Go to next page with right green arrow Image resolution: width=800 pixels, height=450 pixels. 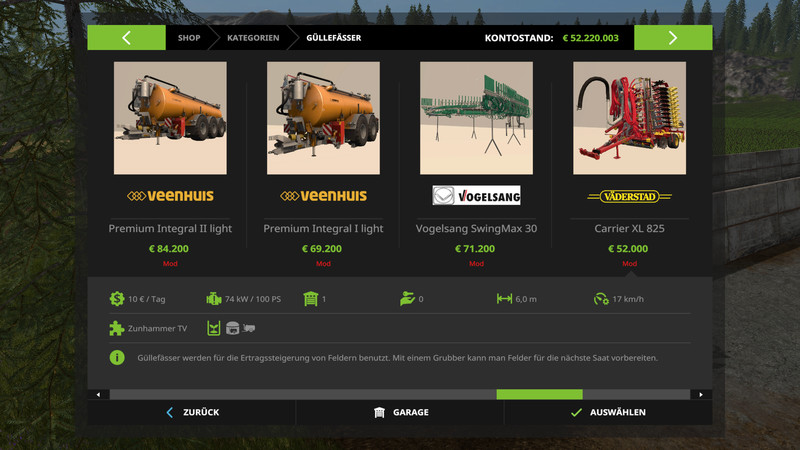(673, 38)
